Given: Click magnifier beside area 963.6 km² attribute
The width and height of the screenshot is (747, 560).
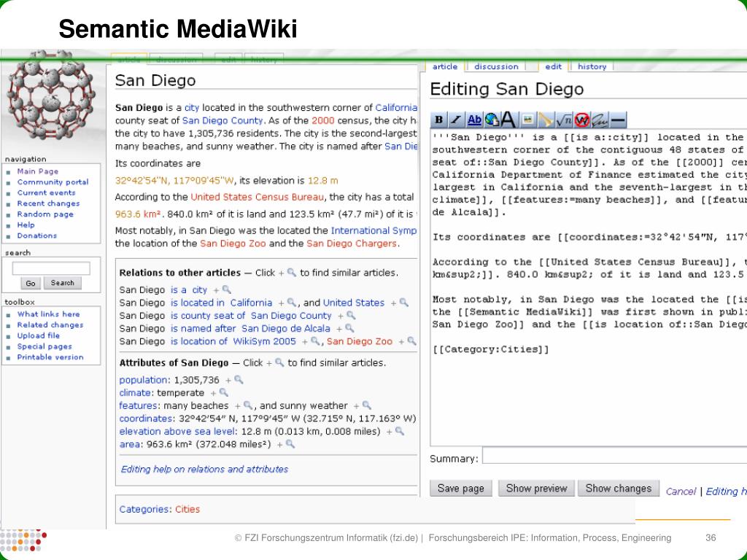Looking at the screenshot, I should (x=290, y=444).
